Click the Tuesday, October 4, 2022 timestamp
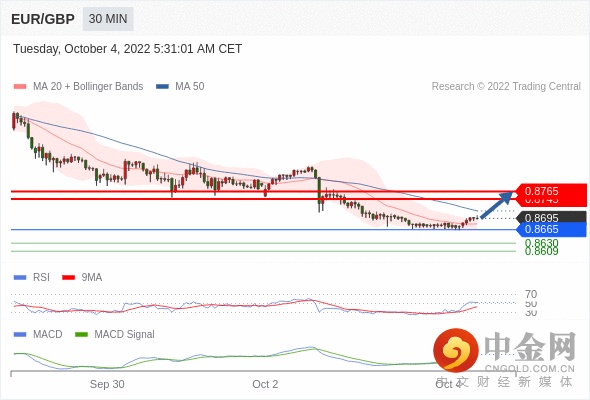The image size is (590, 400). tap(128, 49)
